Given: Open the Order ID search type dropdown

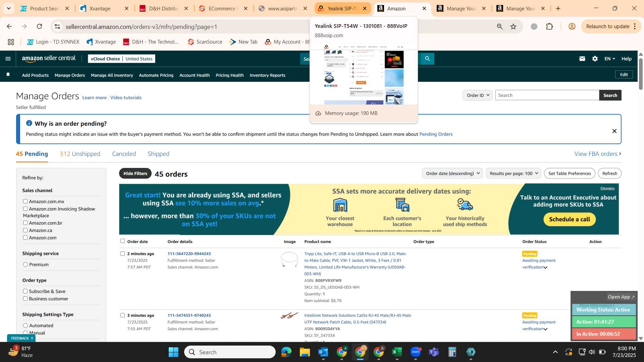Looking at the screenshot, I should point(478,95).
